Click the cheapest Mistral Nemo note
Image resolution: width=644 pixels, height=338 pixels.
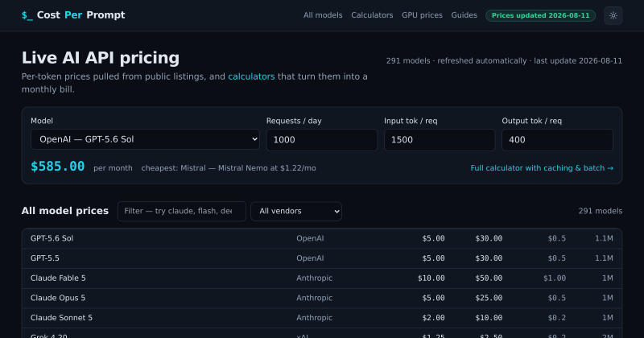(229, 168)
